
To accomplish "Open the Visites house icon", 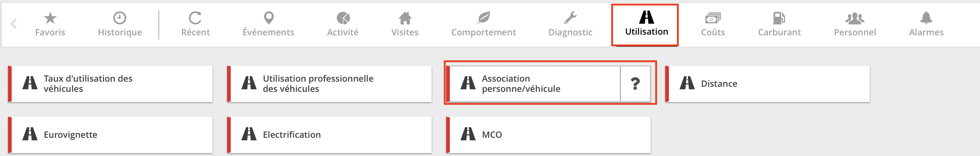I will click(405, 17).
